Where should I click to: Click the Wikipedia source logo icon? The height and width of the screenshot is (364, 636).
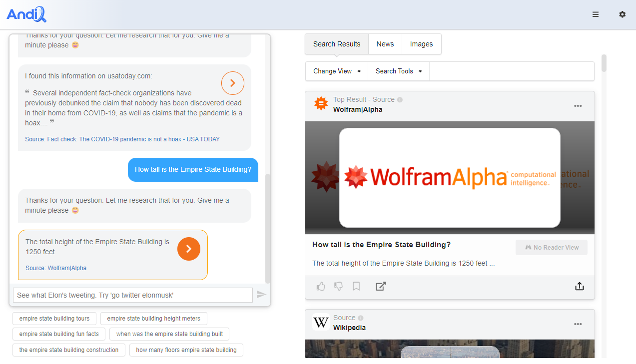pos(321,322)
